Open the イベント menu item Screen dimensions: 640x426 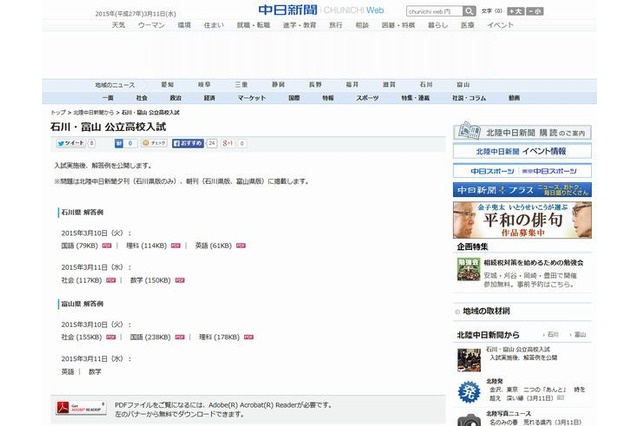click(500, 25)
